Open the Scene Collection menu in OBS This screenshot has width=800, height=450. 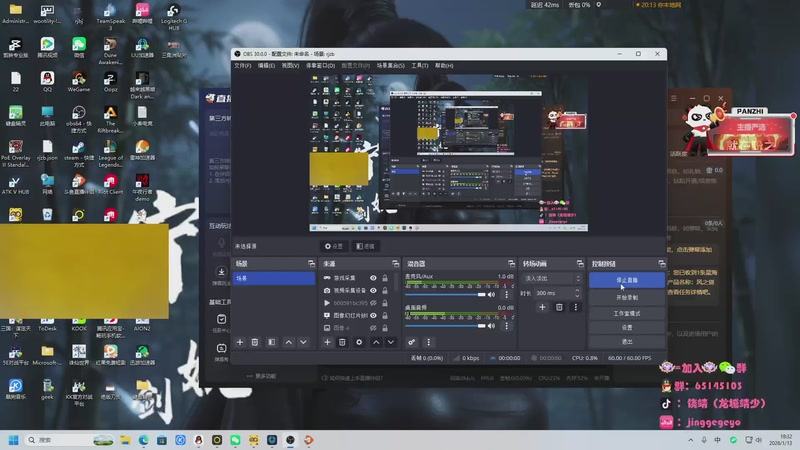coord(391,66)
